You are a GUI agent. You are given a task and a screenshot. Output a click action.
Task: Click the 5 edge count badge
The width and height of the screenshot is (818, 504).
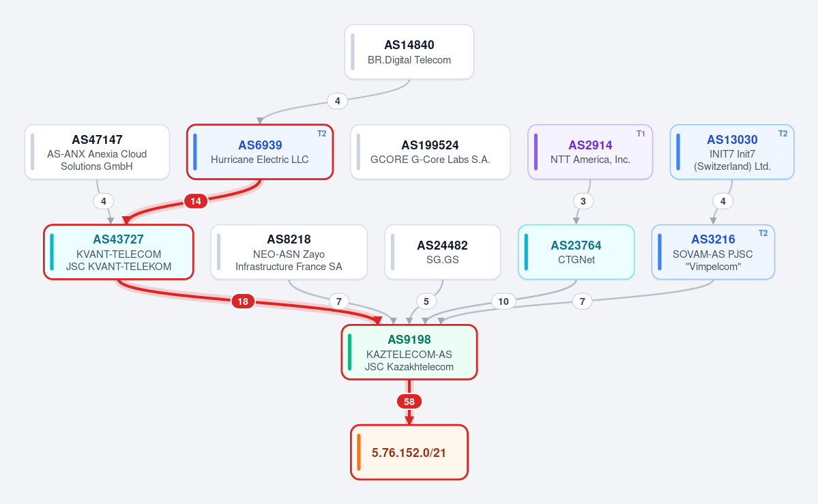point(426,301)
